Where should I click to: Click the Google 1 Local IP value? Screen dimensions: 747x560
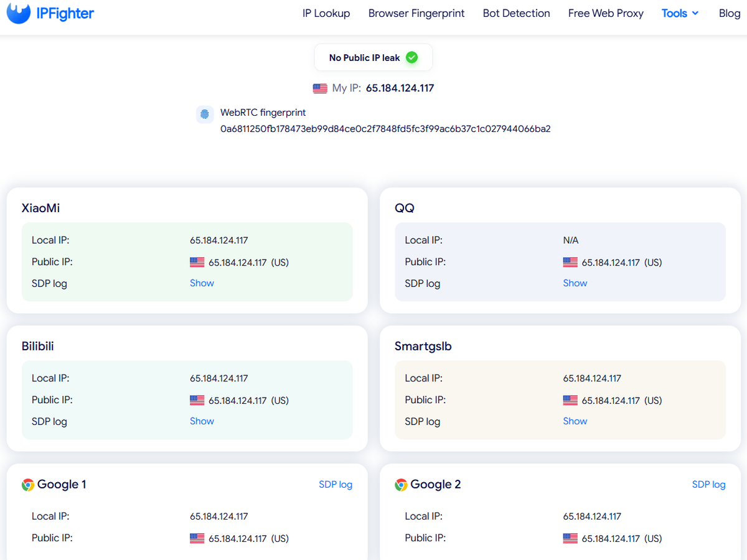click(219, 516)
